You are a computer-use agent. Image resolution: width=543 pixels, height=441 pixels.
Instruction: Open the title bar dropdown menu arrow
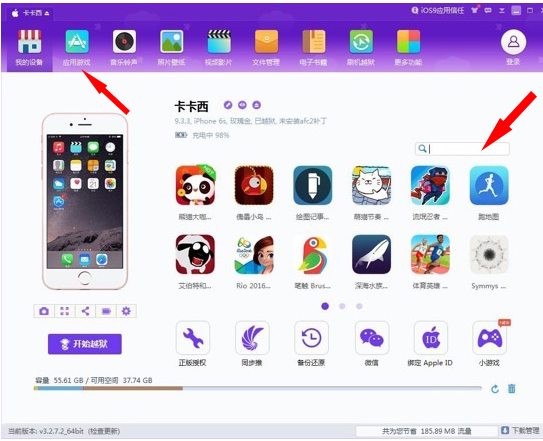tap(501, 11)
